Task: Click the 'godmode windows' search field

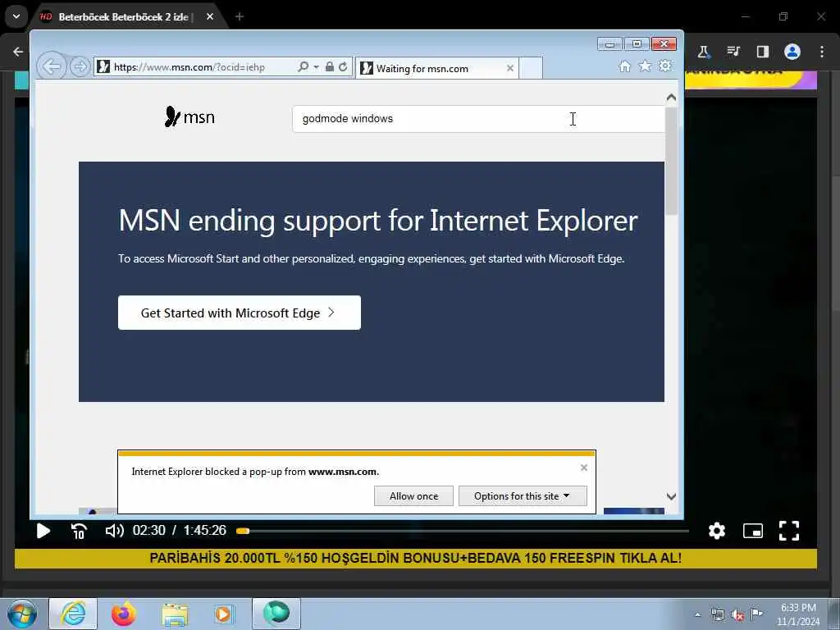Action: (478, 118)
